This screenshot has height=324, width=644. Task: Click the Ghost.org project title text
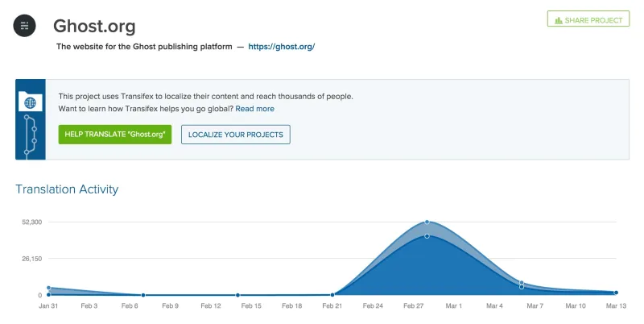(94, 26)
